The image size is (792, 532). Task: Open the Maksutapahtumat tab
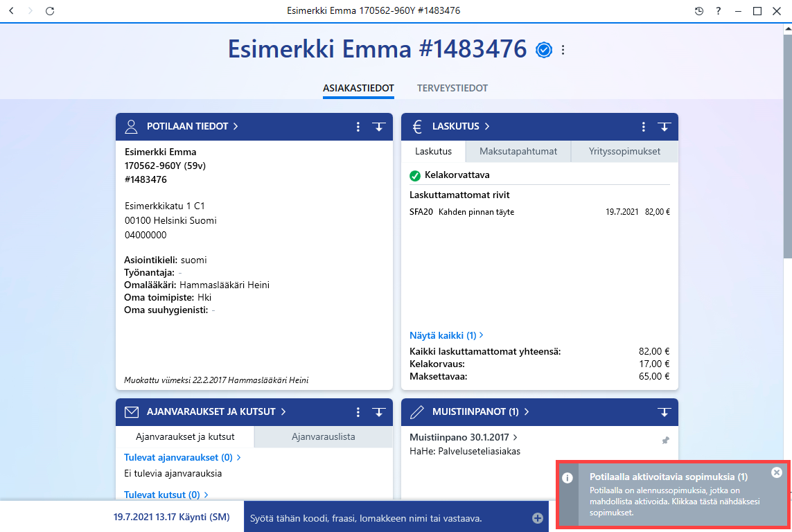518,152
